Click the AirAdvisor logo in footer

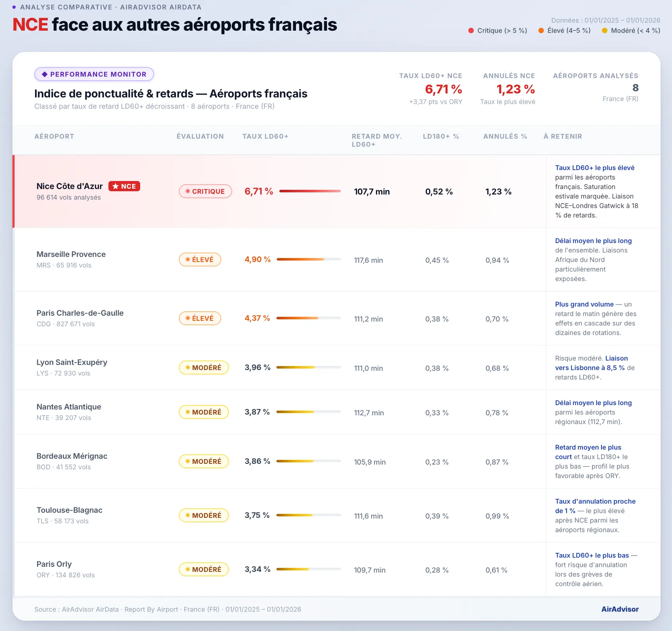(620, 609)
